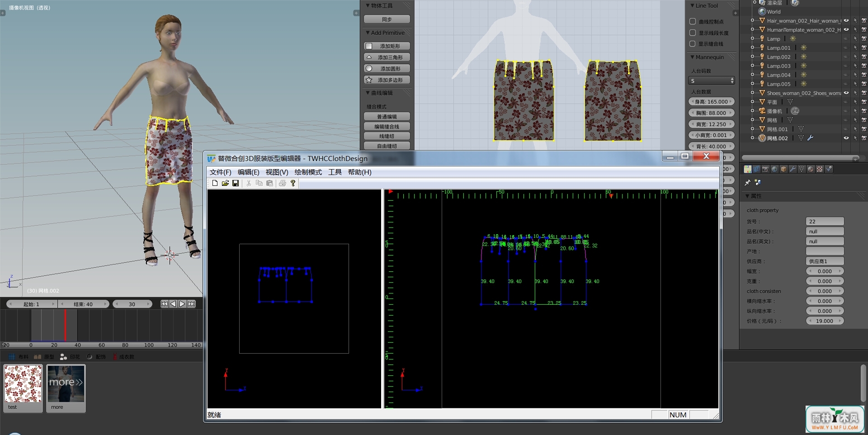The image size is (868, 435).
Task: Click the camera data icon beside 摄像机
Action: (x=795, y=111)
